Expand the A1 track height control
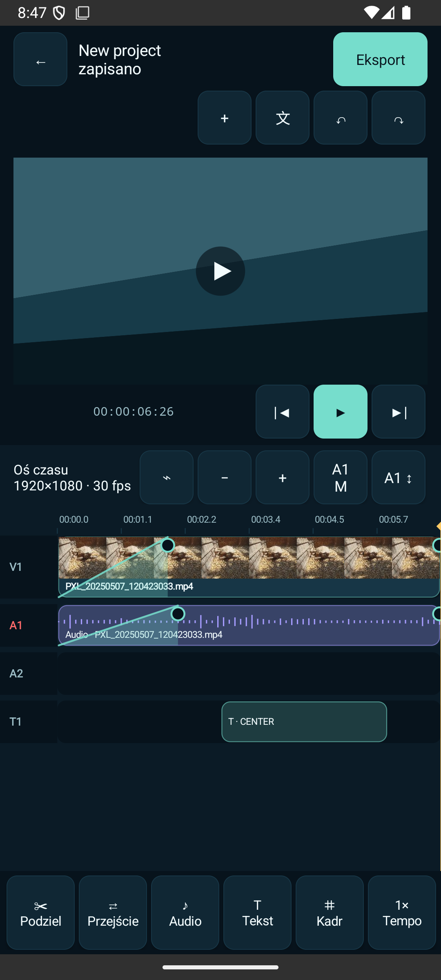 pyautogui.click(x=399, y=477)
